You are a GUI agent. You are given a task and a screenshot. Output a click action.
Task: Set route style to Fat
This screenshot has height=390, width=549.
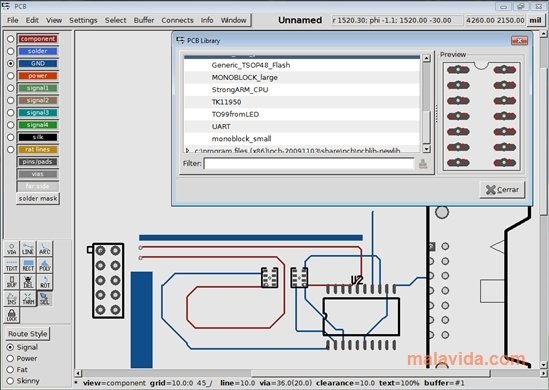[x=10, y=370]
